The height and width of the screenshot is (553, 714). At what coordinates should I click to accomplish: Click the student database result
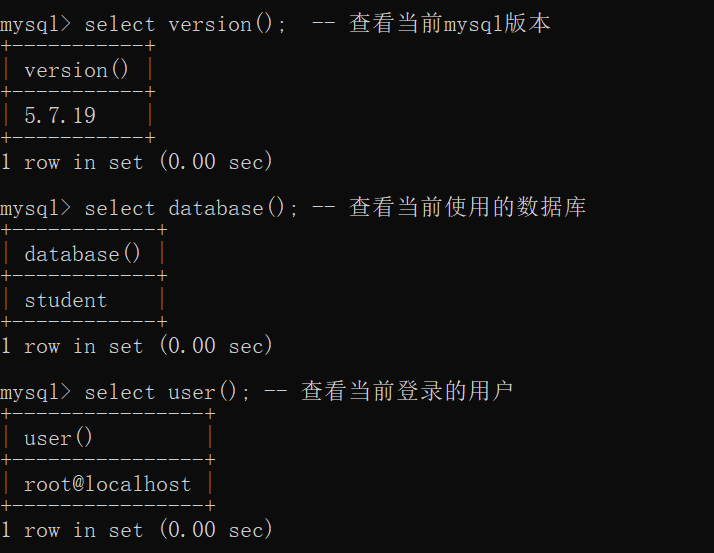point(66,301)
